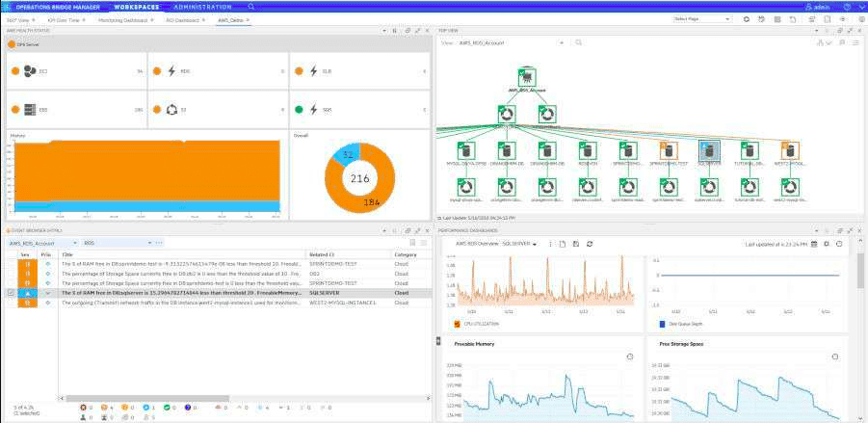The image size is (868, 423).
Task: Toggle checkbox for the third event row
Action: tap(11, 283)
